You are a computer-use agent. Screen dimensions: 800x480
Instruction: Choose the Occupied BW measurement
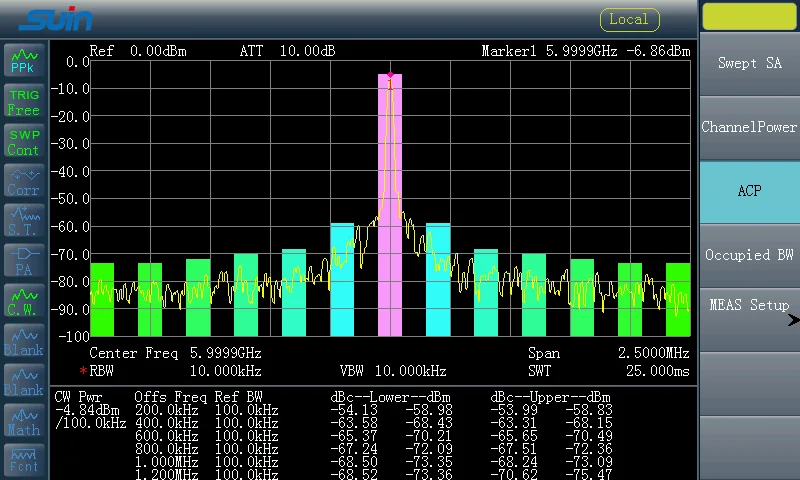(749, 255)
